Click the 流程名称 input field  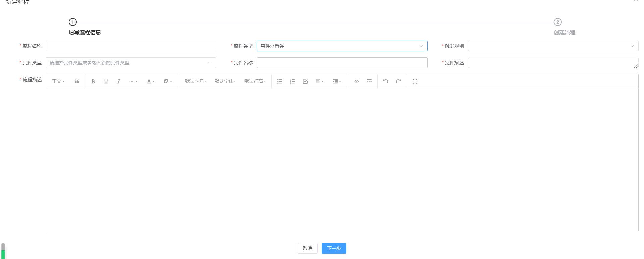coord(131,46)
